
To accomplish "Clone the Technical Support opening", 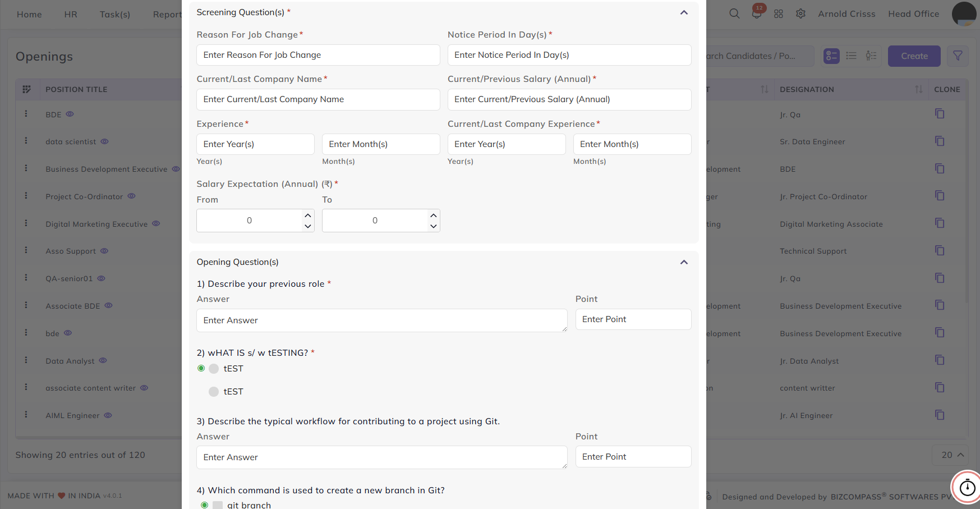I will click(x=940, y=251).
